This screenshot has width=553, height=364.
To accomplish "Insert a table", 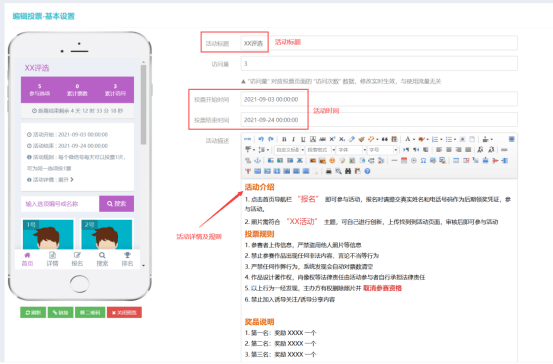I will point(456,160).
